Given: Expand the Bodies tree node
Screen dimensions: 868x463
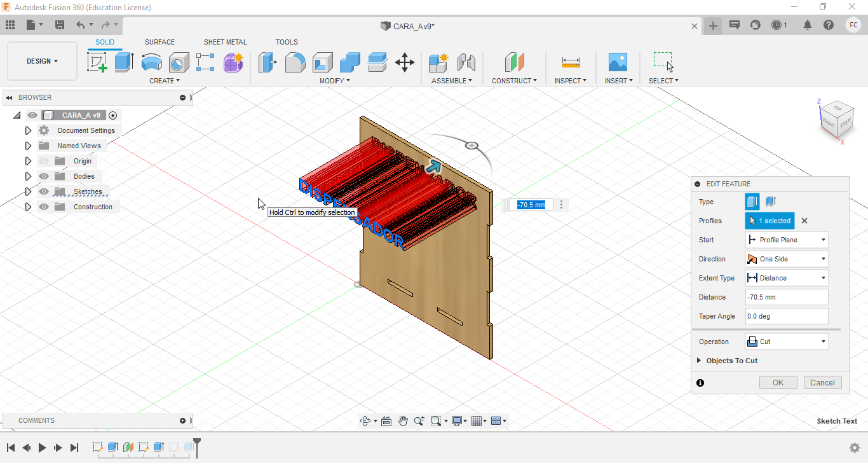Looking at the screenshot, I should 28,176.
